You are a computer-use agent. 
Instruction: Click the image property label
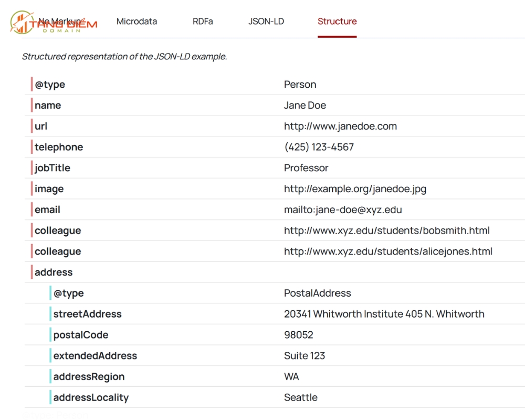49,189
